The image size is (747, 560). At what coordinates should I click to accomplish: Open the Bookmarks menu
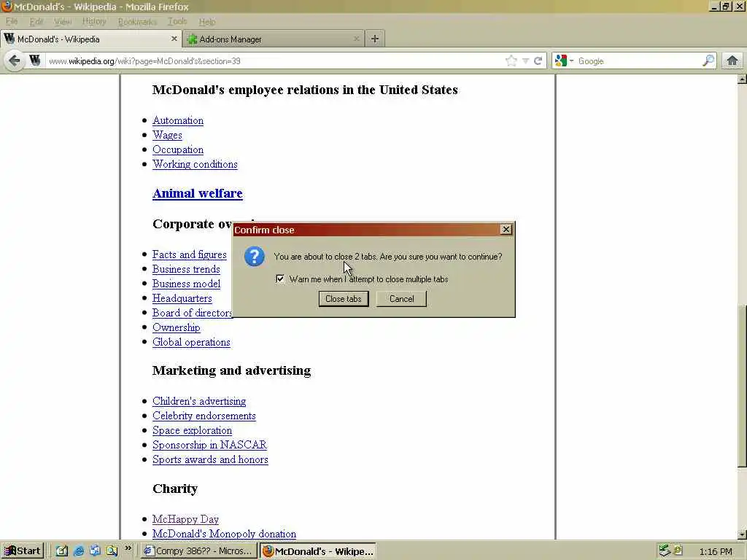137,21
